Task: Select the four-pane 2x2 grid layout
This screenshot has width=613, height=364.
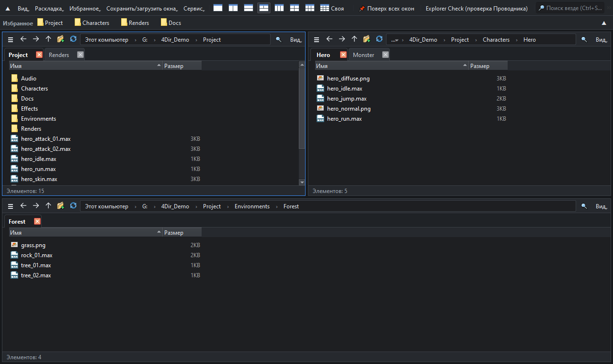Action: point(295,8)
